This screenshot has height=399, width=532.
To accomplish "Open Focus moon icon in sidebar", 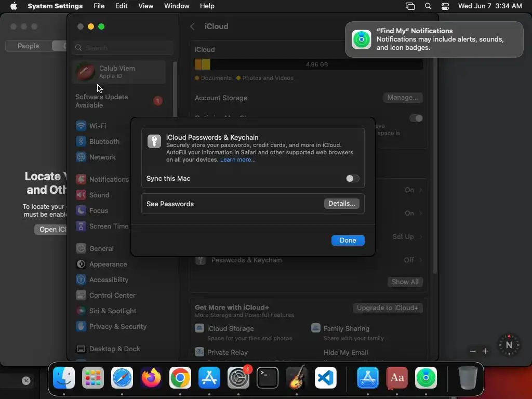I will click(x=81, y=210).
